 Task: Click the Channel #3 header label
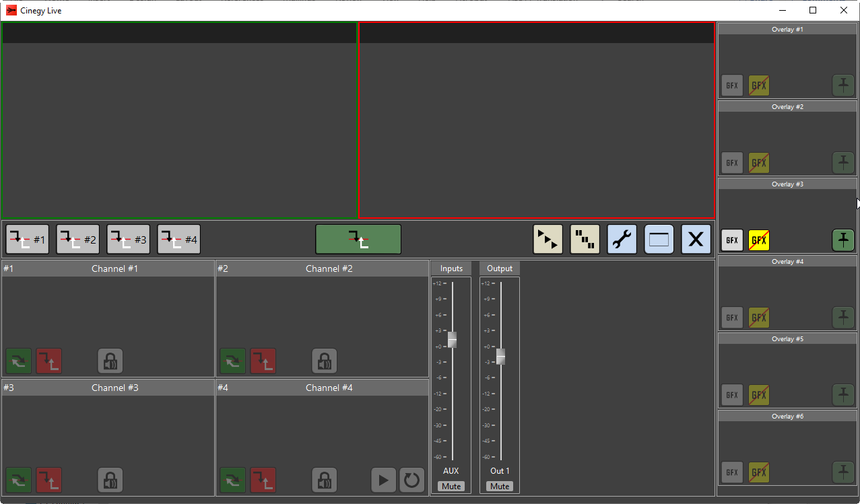(114, 388)
